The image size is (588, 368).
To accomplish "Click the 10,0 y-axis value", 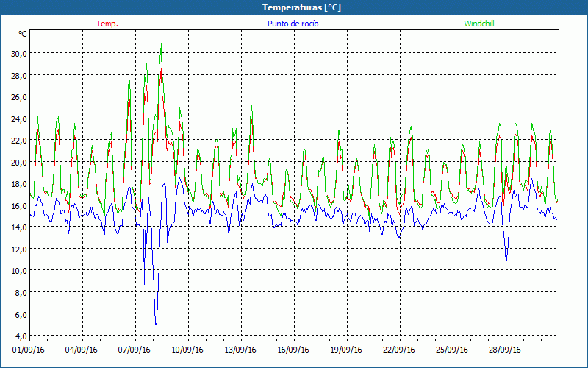I will (19, 271).
